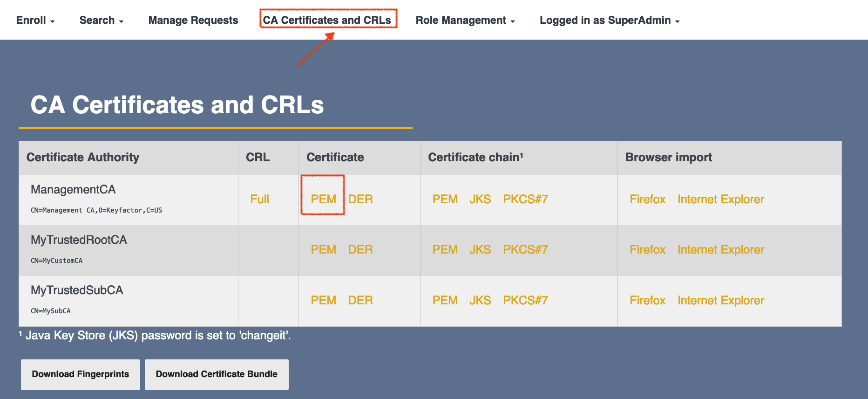Image resolution: width=868 pixels, height=399 pixels.
Task: Get the MyTrustedSubCA chain as JKS
Action: click(x=480, y=301)
